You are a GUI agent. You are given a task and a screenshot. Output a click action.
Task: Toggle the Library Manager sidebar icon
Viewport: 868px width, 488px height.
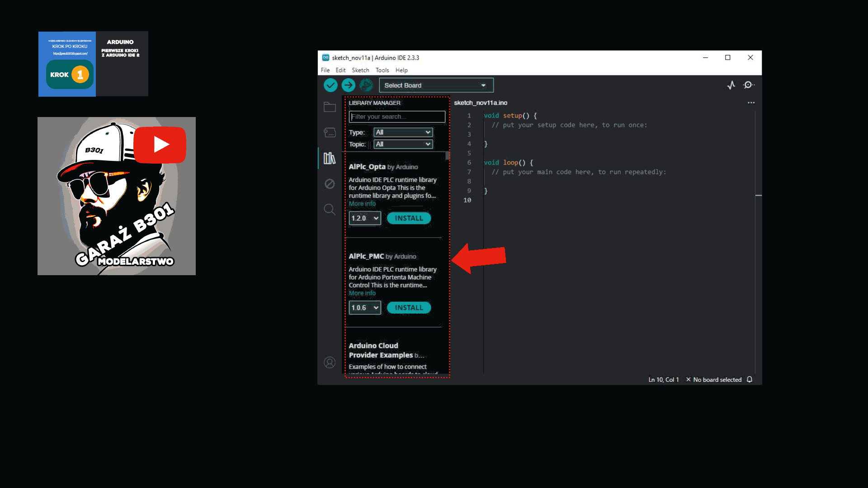point(330,158)
